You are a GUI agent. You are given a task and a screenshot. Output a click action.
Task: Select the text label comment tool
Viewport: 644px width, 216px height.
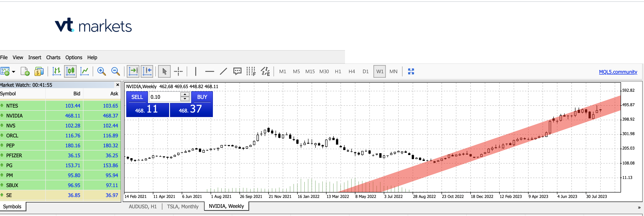point(237,71)
